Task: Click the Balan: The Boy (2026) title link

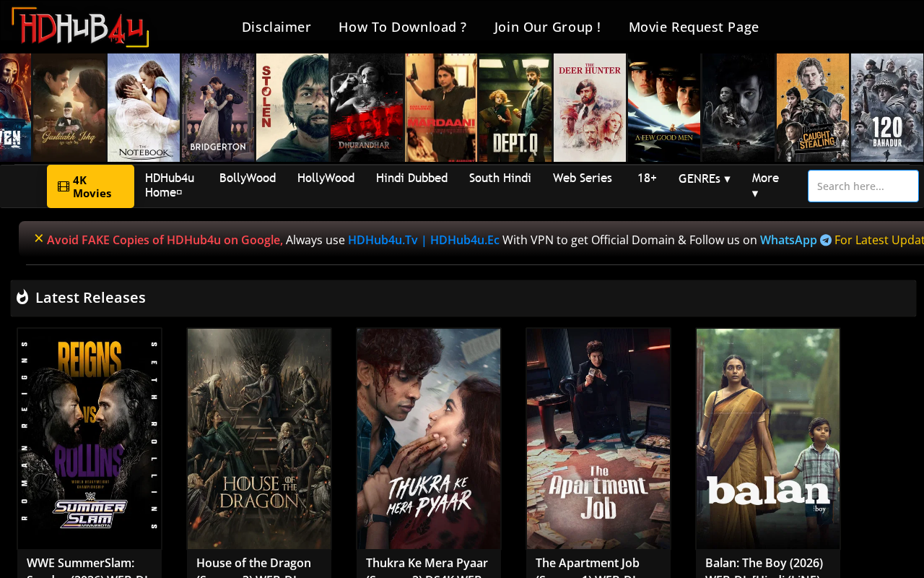Action: (764, 566)
